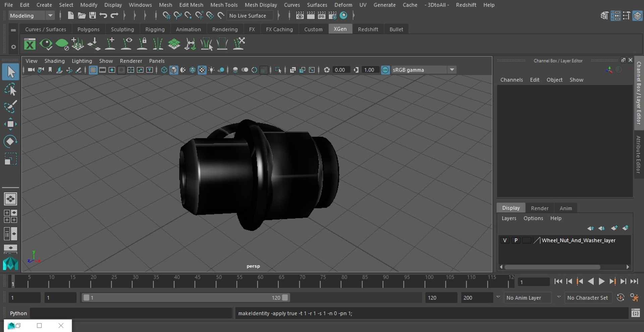Open the No Character Set dropdown
Viewport: 644px width, 332px height.
[x=589, y=297]
